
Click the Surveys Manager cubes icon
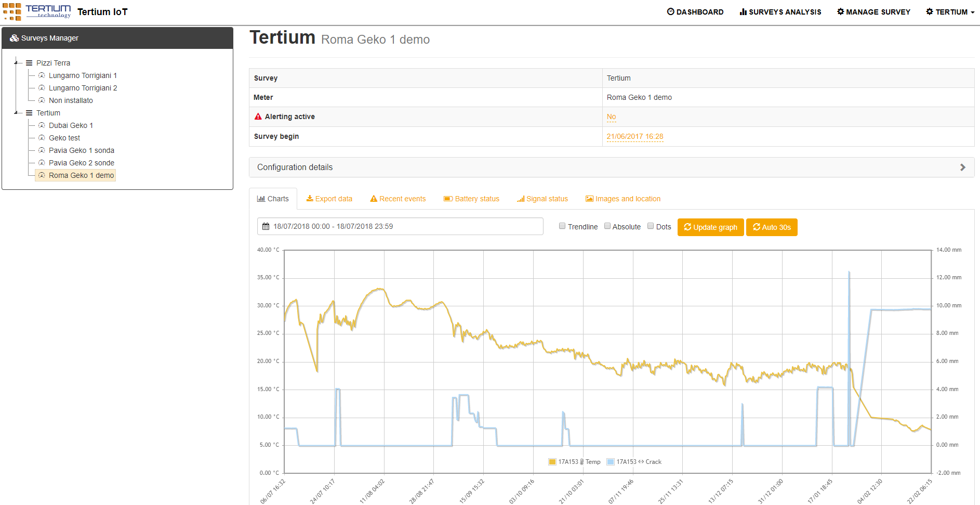click(x=14, y=38)
